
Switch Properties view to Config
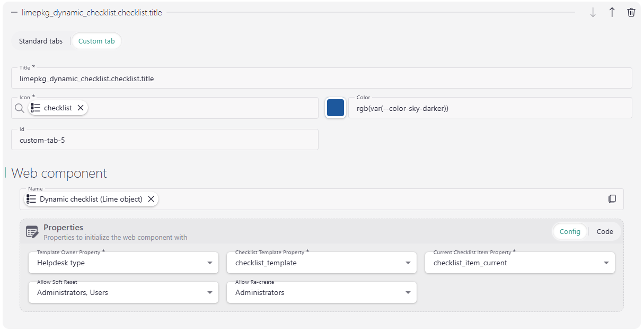[570, 231]
